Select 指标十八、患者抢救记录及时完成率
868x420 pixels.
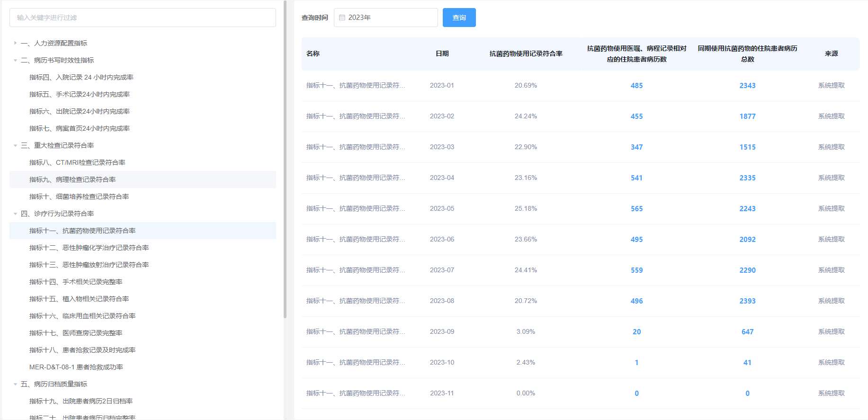82,350
